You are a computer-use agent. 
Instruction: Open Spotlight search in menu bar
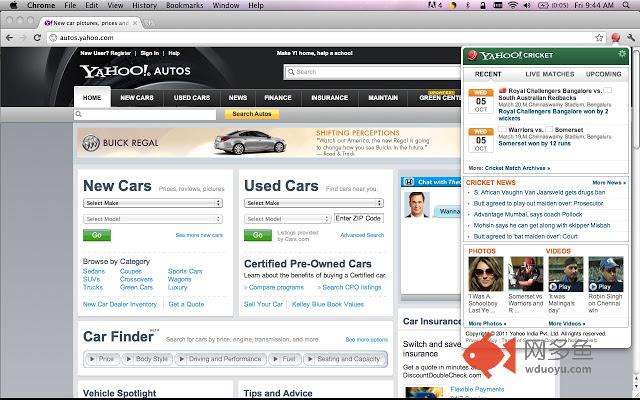point(626,5)
